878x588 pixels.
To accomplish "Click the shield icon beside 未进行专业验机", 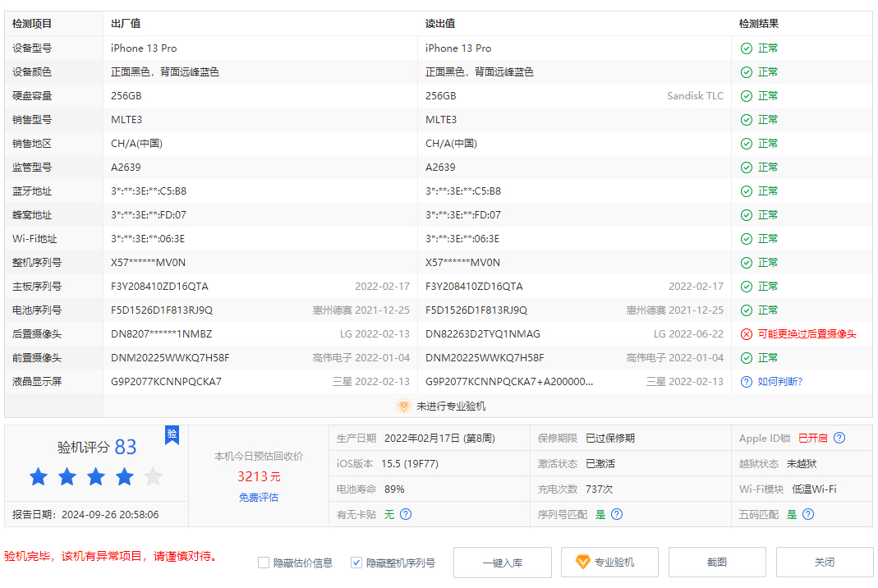I will 403,406.
